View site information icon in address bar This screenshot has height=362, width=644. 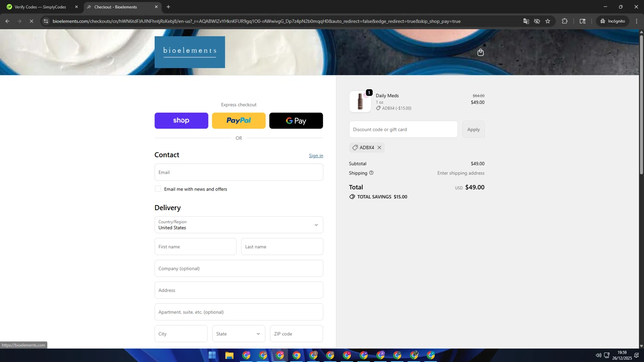[46, 21]
